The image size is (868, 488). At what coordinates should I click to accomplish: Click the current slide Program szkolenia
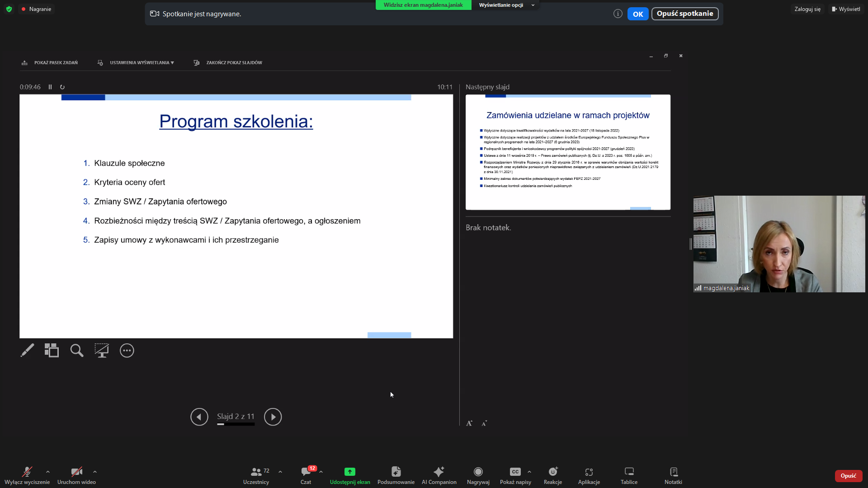(x=236, y=216)
